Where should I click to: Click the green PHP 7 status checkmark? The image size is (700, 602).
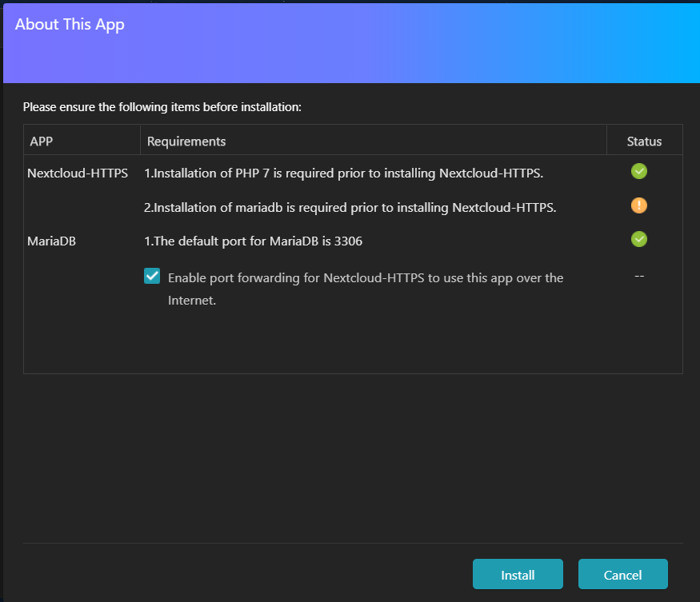click(639, 171)
